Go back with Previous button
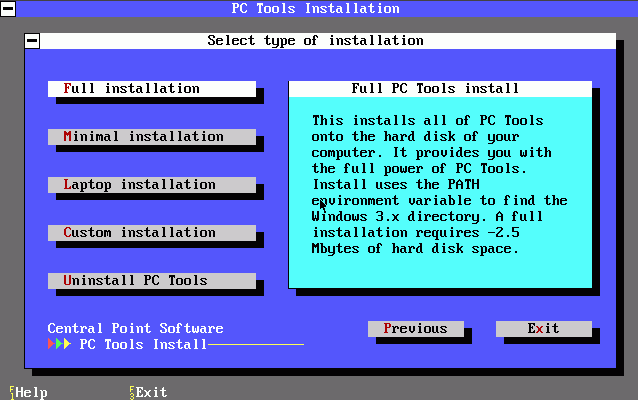Viewport: 638px width, 400px height. pos(415,329)
